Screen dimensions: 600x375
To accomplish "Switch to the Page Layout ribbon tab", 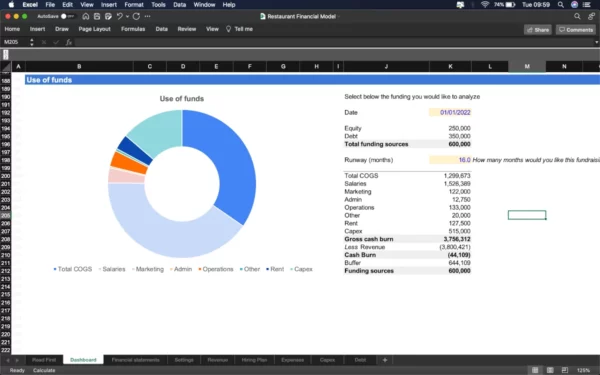I will (x=95, y=29).
